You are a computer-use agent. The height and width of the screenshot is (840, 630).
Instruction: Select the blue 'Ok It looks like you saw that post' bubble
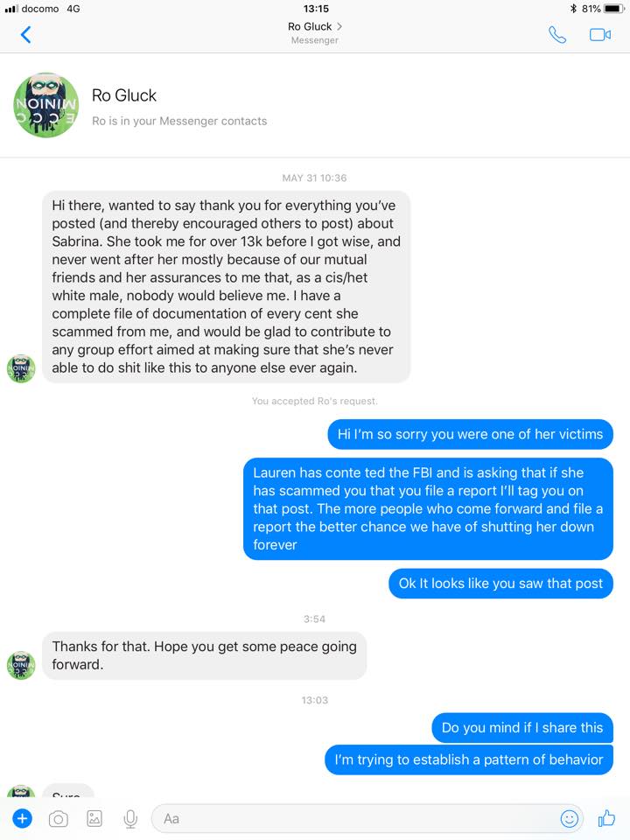[x=500, y=583]
